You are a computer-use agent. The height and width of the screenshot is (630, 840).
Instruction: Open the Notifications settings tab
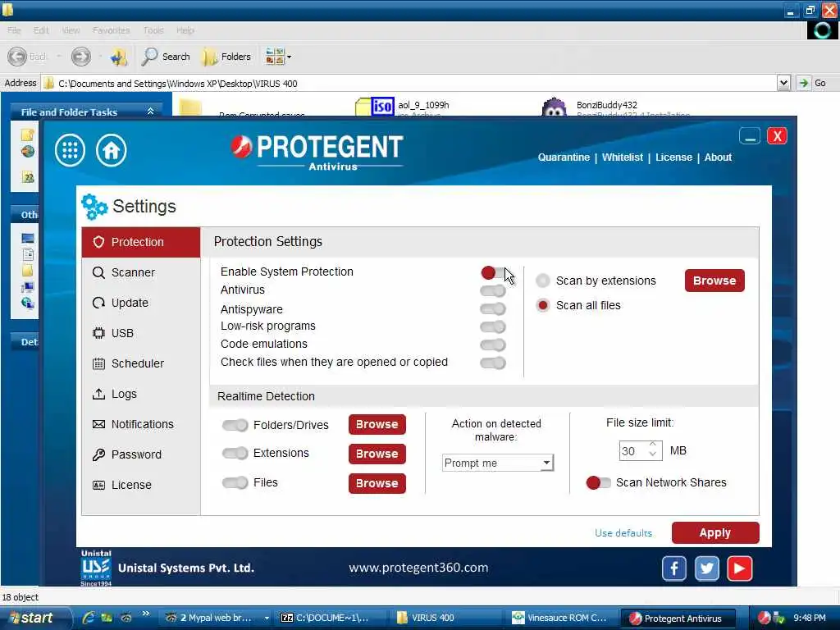(x=141, y=424)
